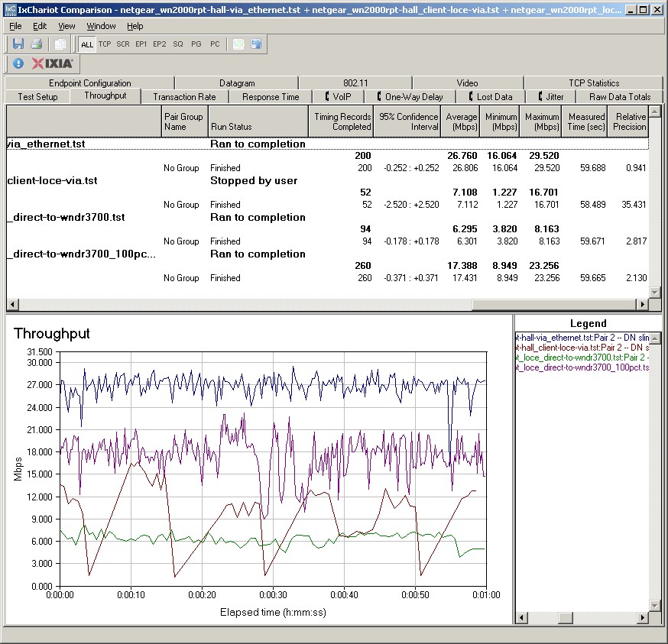
Task: Click the 35.431 relative precision value
Action: (634, 205)
